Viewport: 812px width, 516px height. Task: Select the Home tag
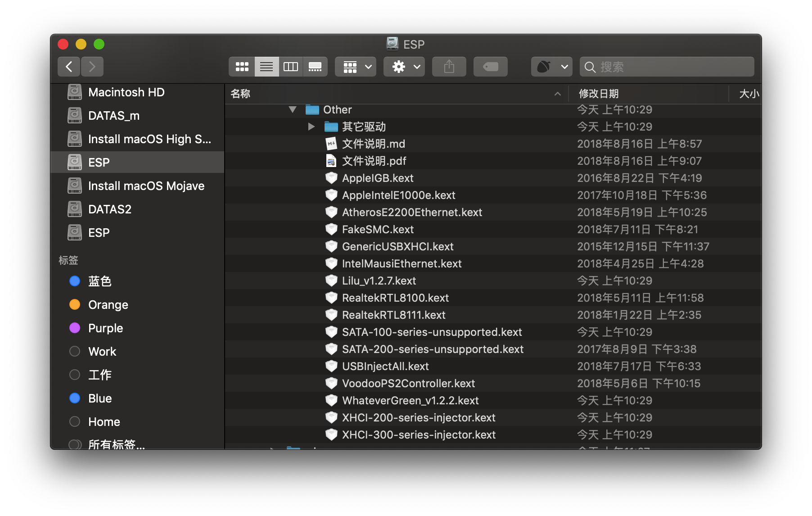click(137, 422)
